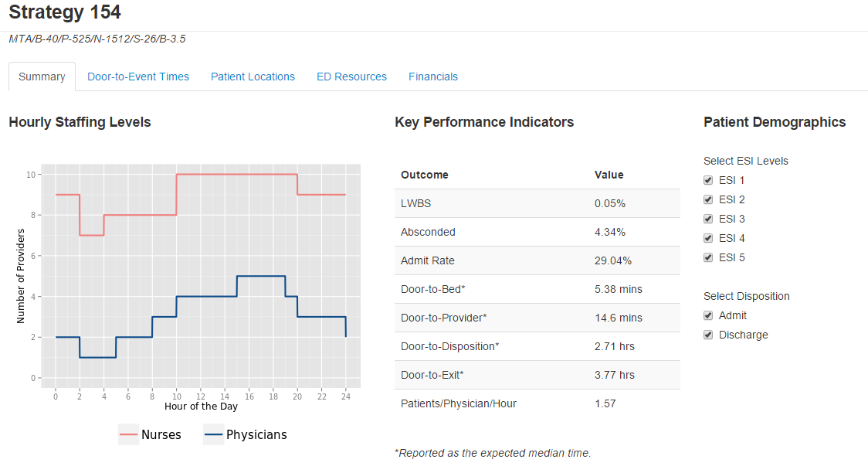This screenshot has width=868, height=473.
Task: Go to the ED Resources tab
Action: tap(351, 77)
